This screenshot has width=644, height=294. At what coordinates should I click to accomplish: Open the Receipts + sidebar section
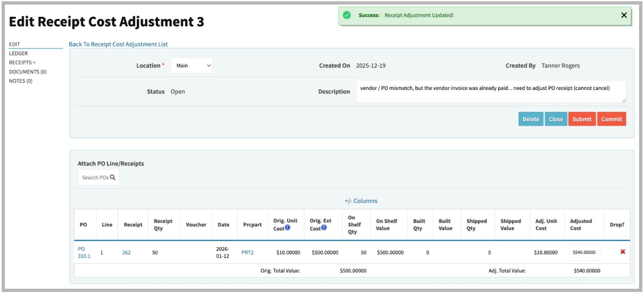point(22,62)
